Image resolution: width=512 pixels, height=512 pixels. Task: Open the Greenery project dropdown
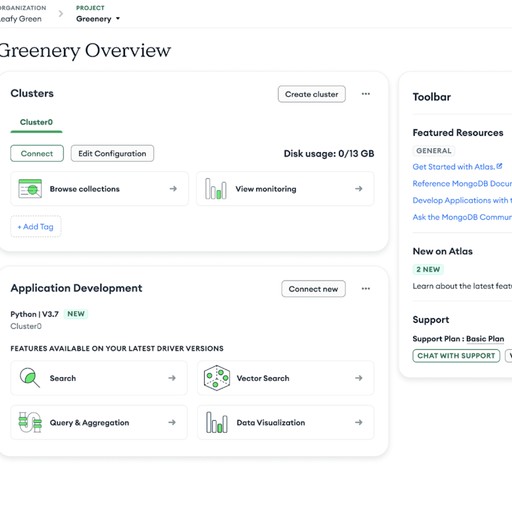98,19
